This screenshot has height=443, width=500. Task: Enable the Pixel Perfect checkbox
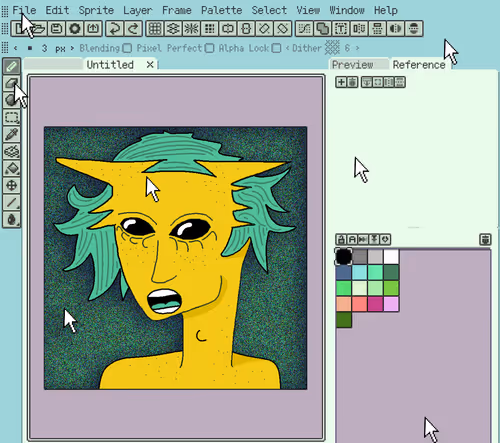pos(209,48)
